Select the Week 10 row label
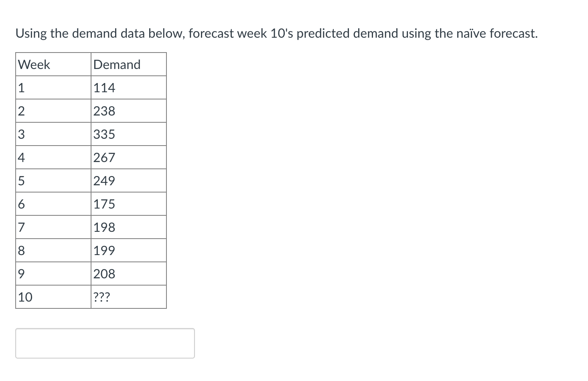 coord(52,297)
